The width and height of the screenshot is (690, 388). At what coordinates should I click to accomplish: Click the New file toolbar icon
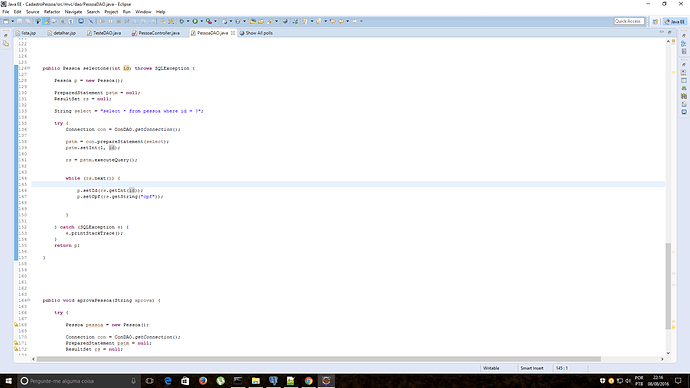(x=6, y=21)
